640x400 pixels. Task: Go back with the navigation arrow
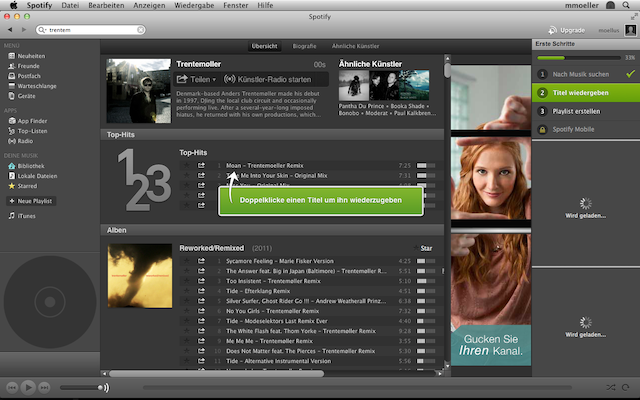[x=10, y=30]
